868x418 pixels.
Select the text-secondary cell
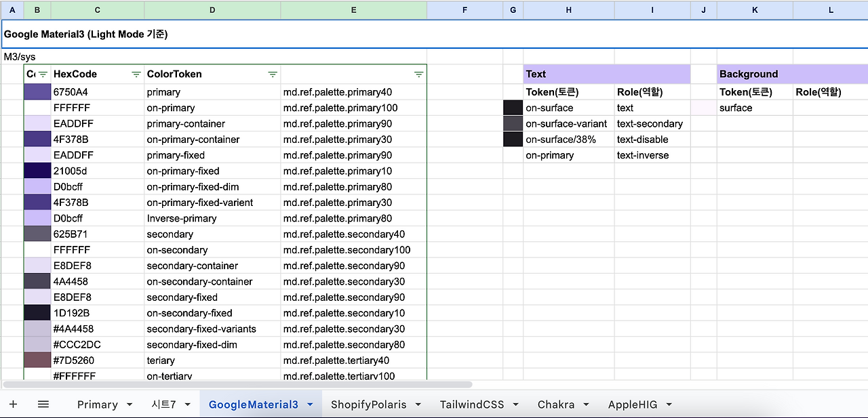[652, 123]
